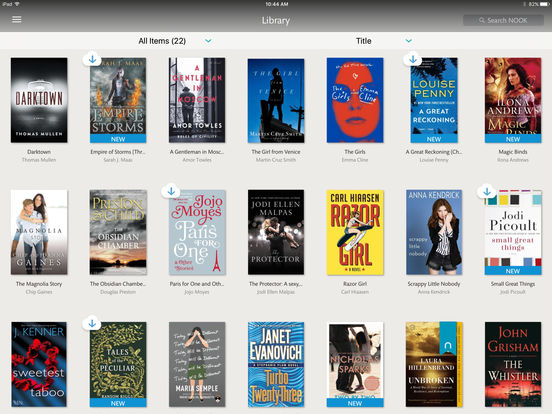Select the 'Razor Girl' title text
552x414 pixels.
pos(355,284)
